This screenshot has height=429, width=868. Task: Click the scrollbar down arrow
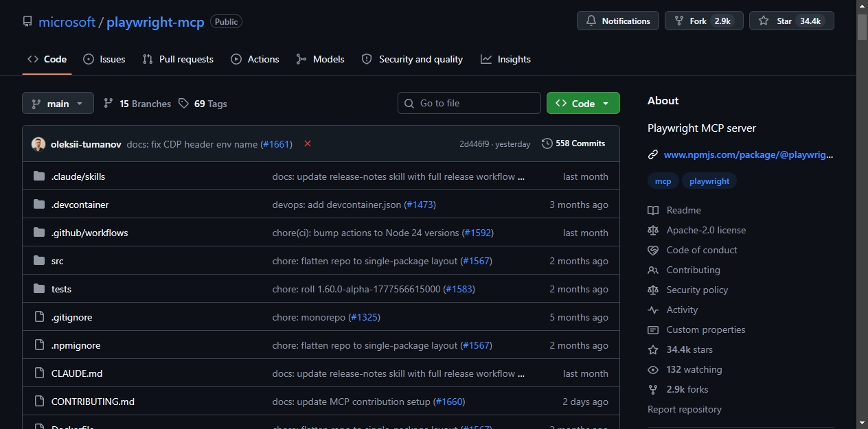[x=862, y=423]
